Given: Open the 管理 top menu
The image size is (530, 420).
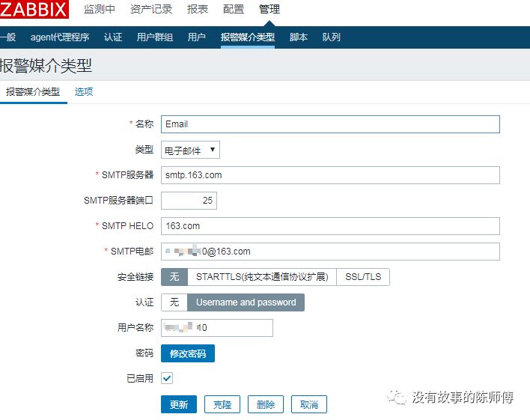Looking at the screenshot, I should (x=269, y=9).
